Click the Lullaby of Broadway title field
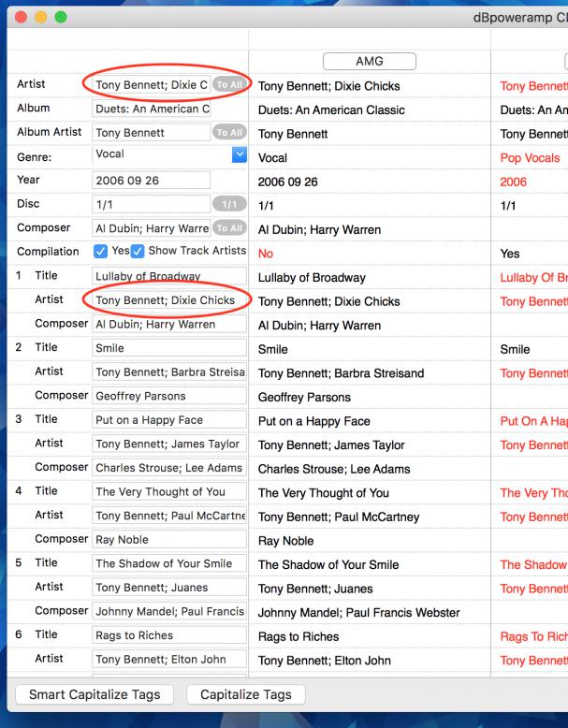This screenshot has width=568, height=728. click(x=168, y=276)
